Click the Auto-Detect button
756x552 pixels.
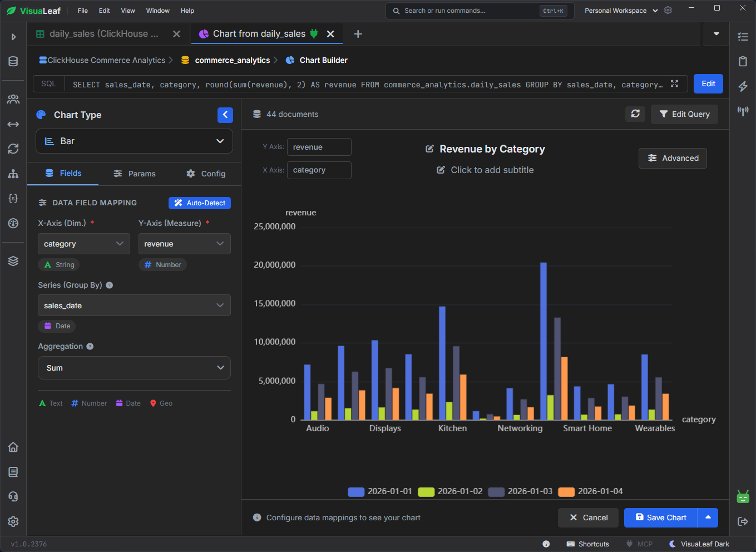point(200,203)
